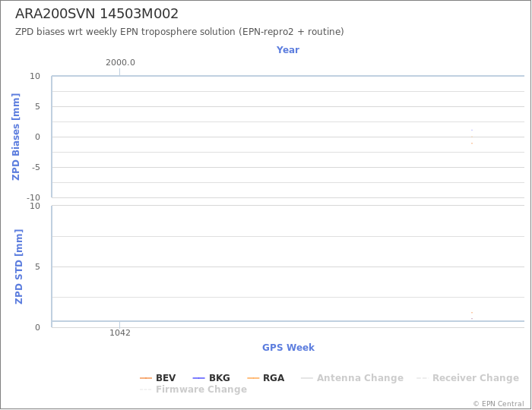Click the EPN Central credit link
Image resolution: width=532 pixels, height=410 pixels.
click(x=499, y=404)
